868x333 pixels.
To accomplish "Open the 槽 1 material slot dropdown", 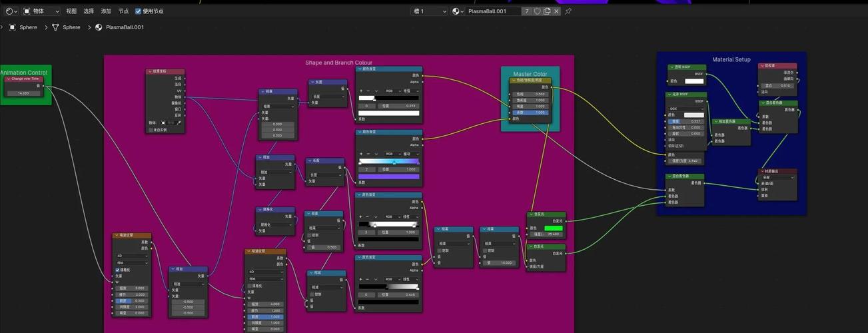I will point(429,11).
